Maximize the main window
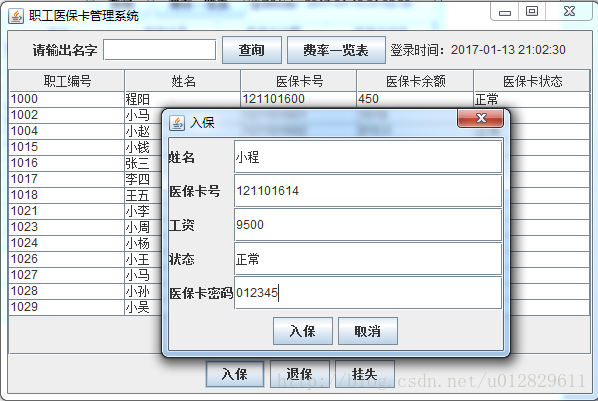 (532, 11)
